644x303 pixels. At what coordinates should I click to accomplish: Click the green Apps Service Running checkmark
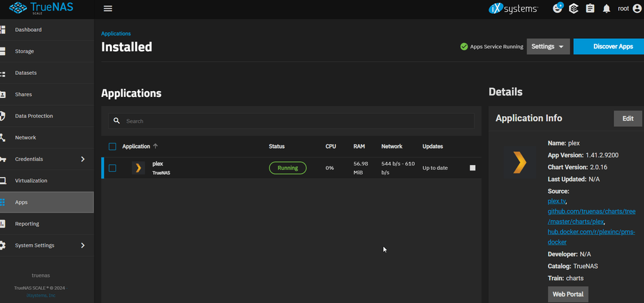click(x=464, y=46)
